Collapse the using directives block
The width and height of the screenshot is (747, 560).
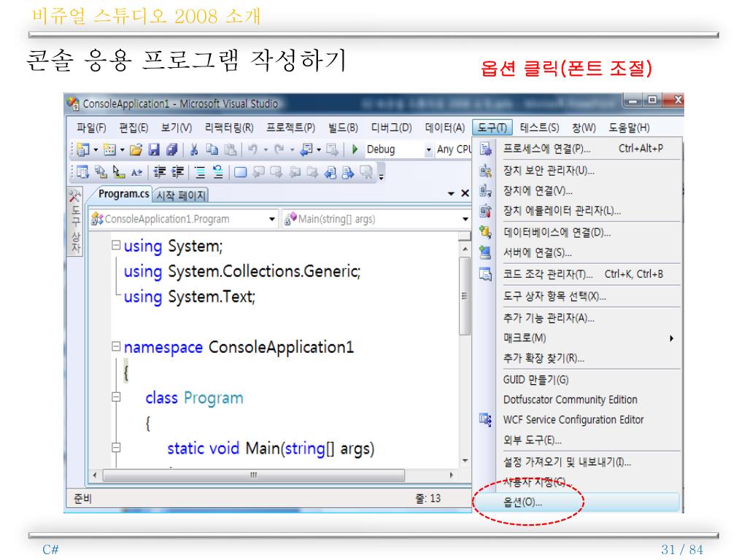116,245
